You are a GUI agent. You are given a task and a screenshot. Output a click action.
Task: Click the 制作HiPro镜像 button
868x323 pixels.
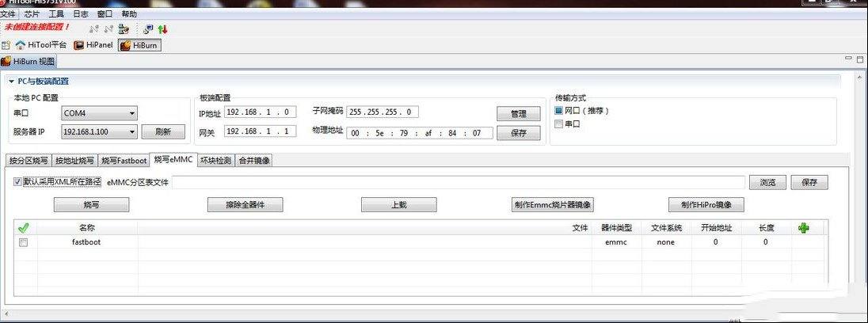pyautogui.click(x=706, y=204)
